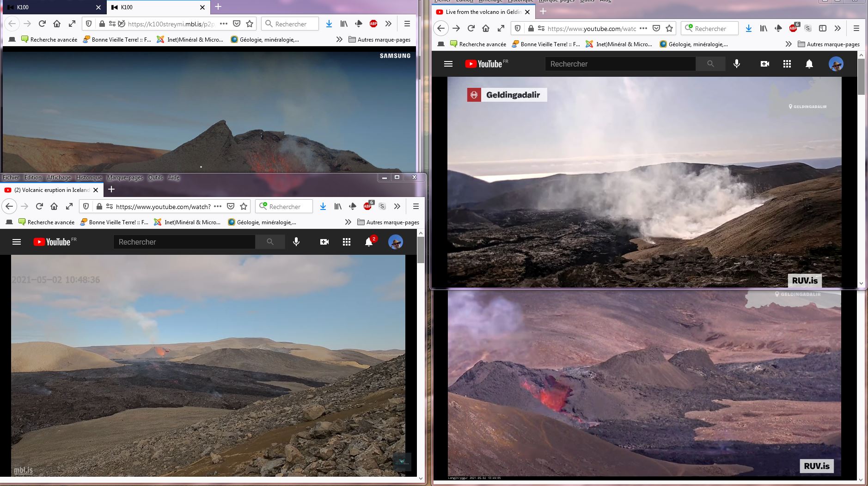This screenshot has width=868, height=486.
Task: Click the Adblock Plus icon in K100 window
Action: click(x=373, y=24)
